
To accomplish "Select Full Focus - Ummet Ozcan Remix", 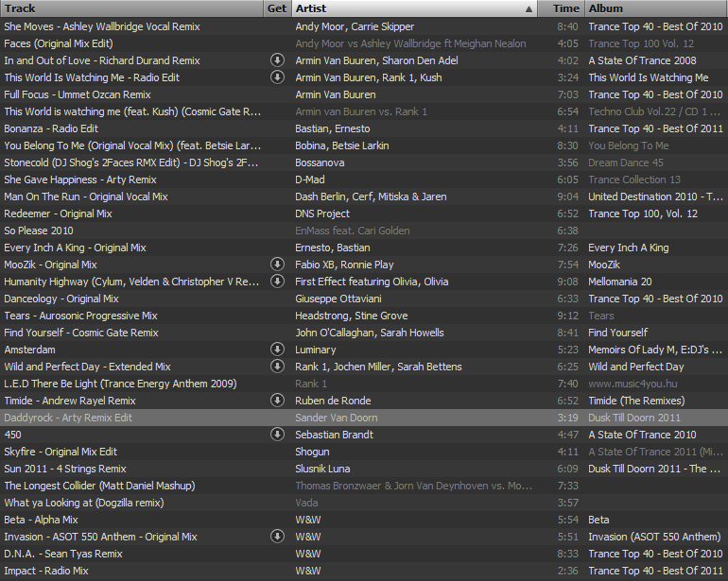I will pos(78,94).
